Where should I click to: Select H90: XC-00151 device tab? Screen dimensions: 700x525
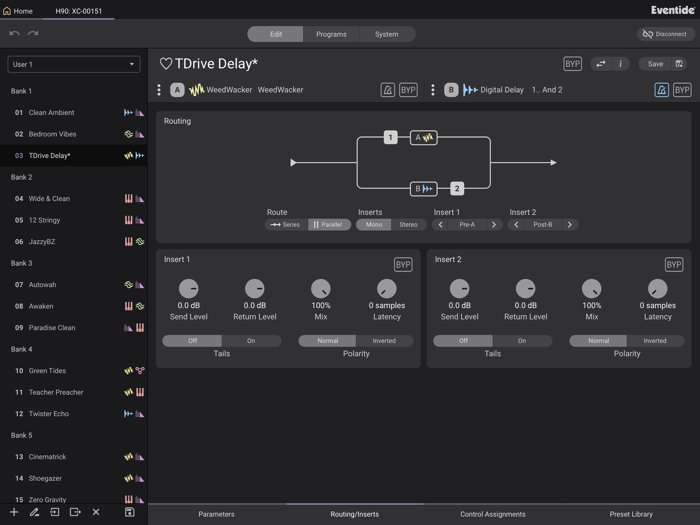coord(79,11)
